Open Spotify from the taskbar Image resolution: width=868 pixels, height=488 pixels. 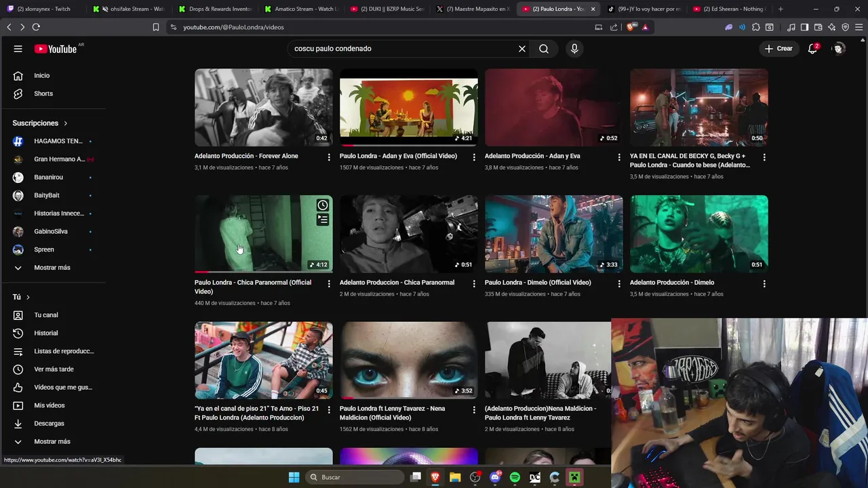[x=515, y=477]
